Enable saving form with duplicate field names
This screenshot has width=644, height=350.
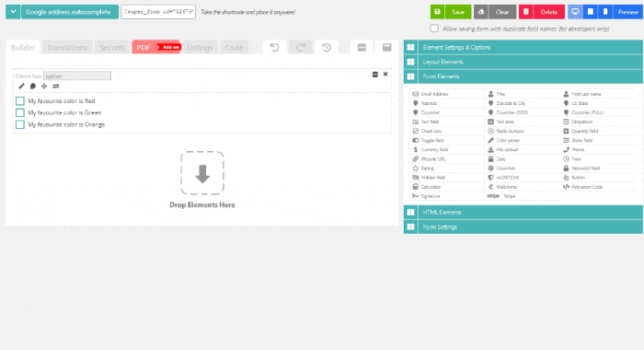pos(434,29)
